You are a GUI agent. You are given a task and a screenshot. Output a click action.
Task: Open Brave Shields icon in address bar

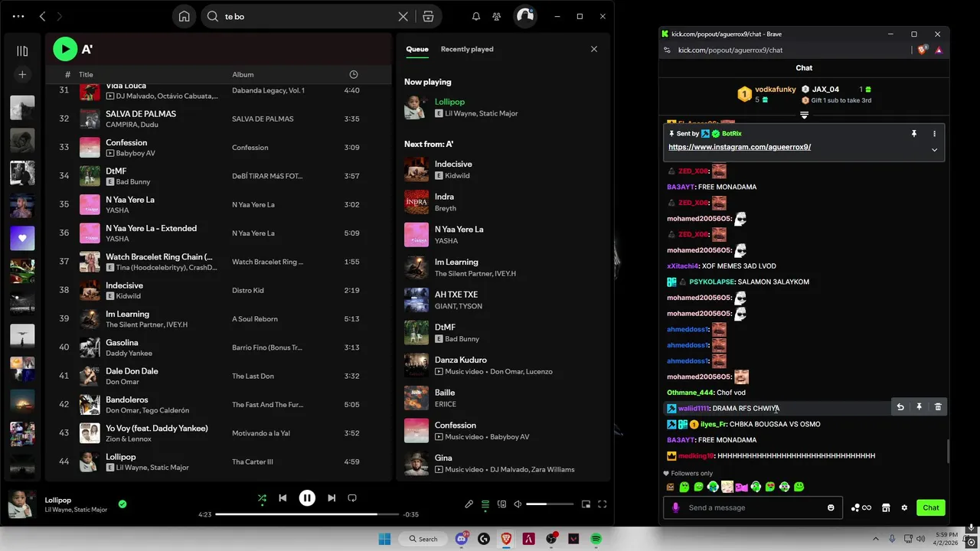point(923,50)
